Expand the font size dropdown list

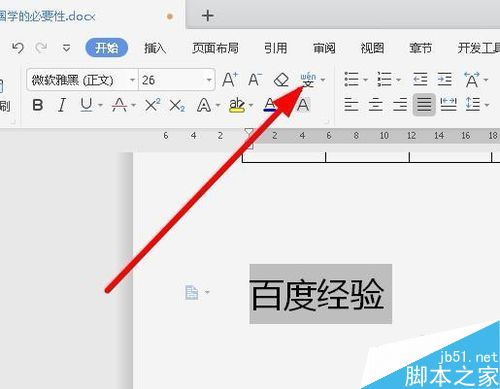(x=209, y=80)
